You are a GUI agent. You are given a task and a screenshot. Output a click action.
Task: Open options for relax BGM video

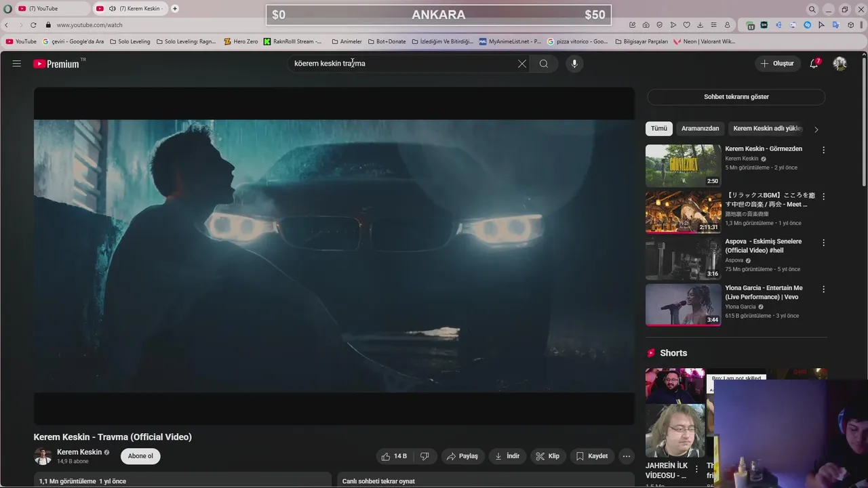click(824, 197)
